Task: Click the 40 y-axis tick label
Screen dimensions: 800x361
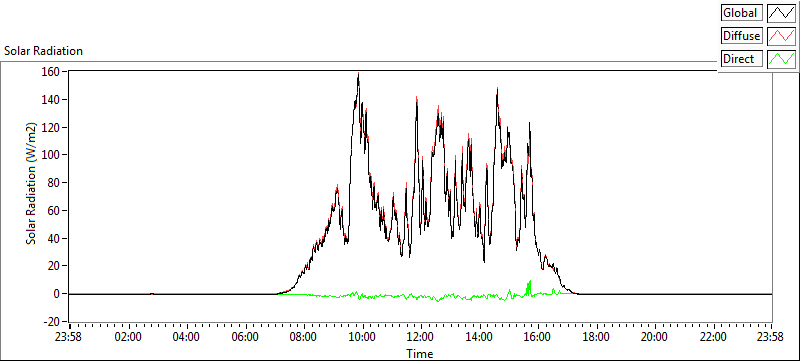Action: pyautogui.click(x=54, y=238)
